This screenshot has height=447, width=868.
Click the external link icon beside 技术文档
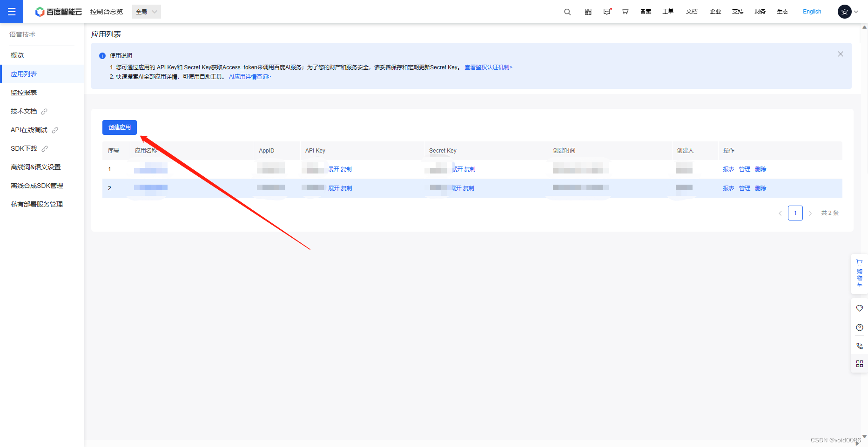point(44,112)
